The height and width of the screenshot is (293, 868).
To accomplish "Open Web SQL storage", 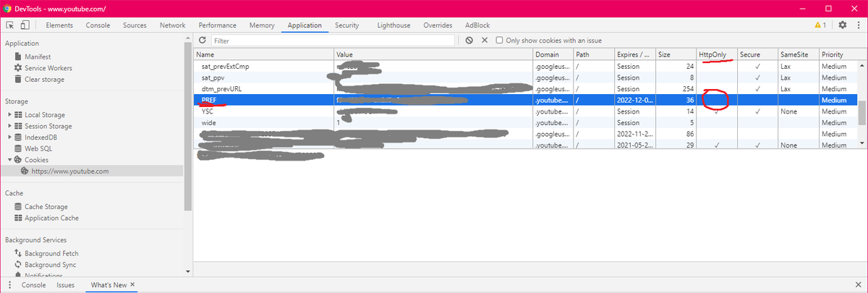I will click(38, 148).
